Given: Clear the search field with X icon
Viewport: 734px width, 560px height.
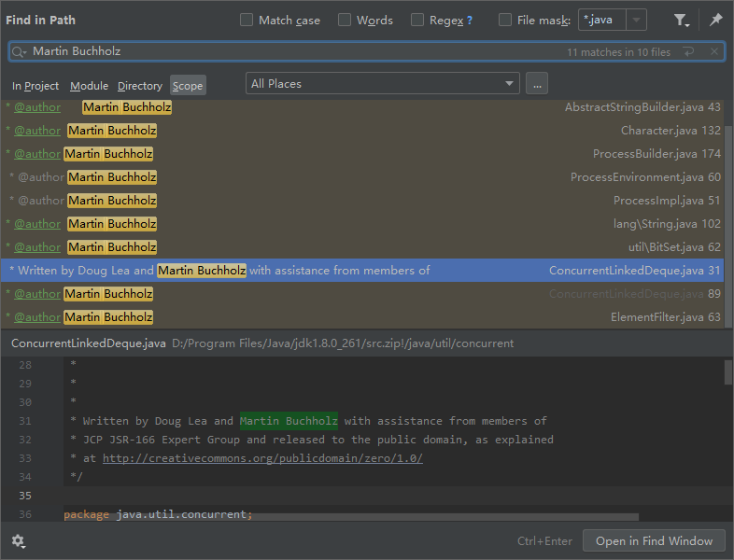Looking at the screenshot, I should [713, 52].
